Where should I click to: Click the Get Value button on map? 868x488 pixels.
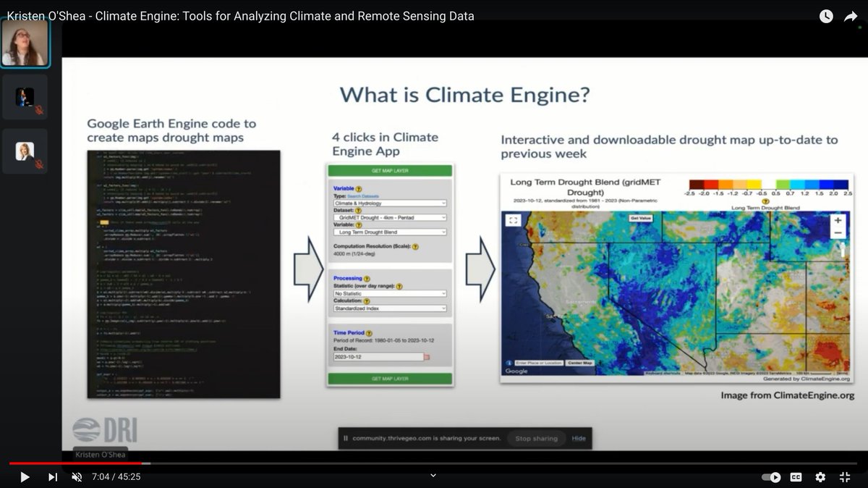pos(639,217)
